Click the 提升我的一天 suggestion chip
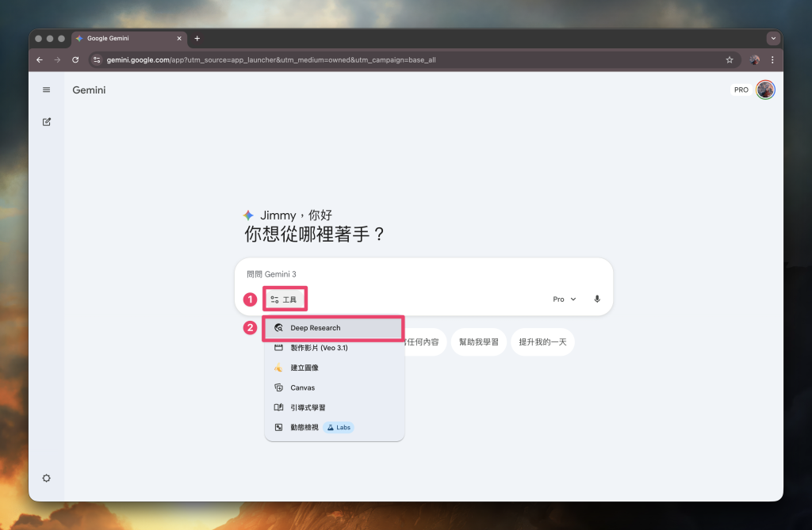812x530 pixels. (542, 341)
